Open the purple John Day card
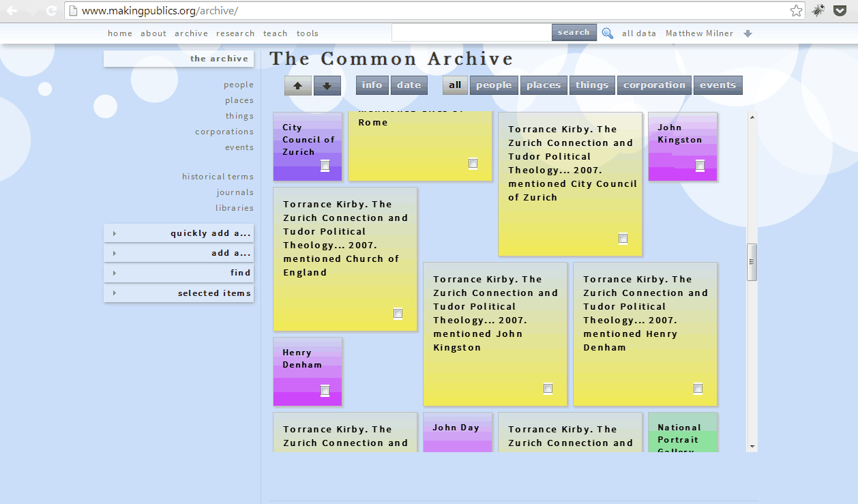858x504 pixels. point(458,432)
